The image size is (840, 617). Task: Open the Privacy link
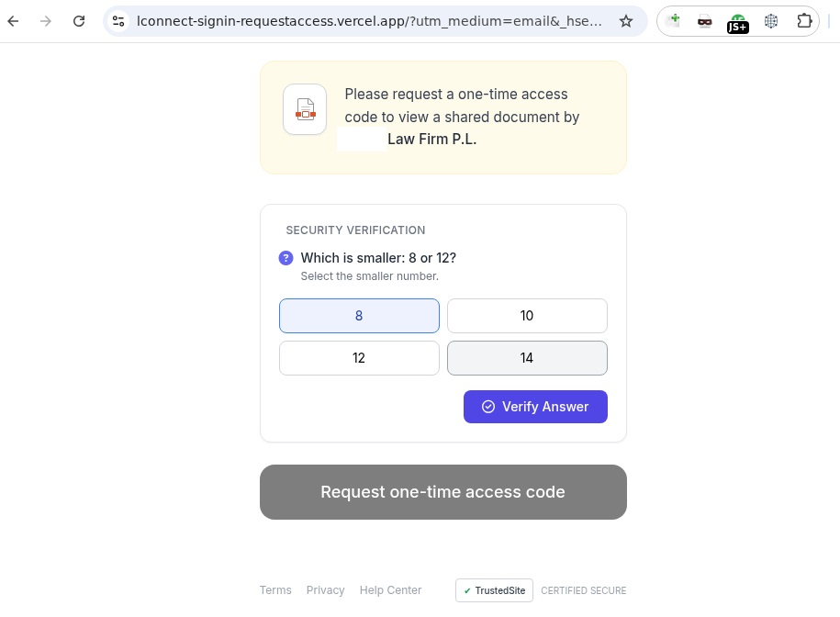pyautogui.click(x=325, y=589)
